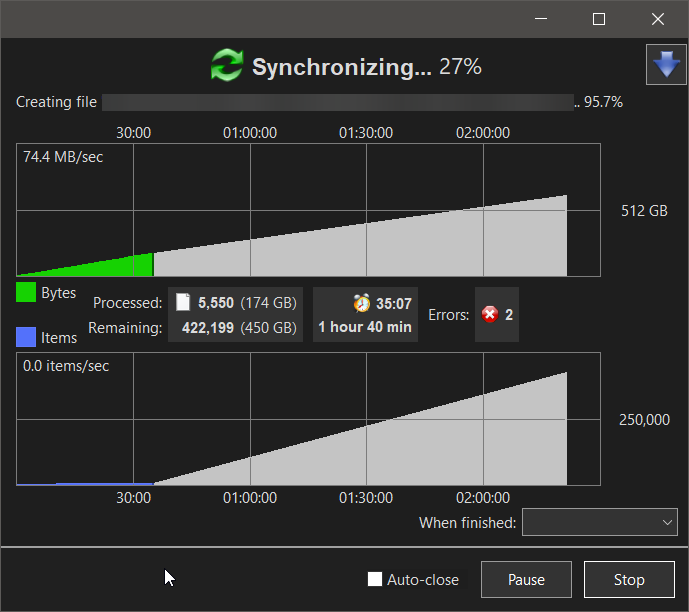Click the green synchronizing arrows icon
This screenshot has width=689, height=612.
click(x=227, y=65)
